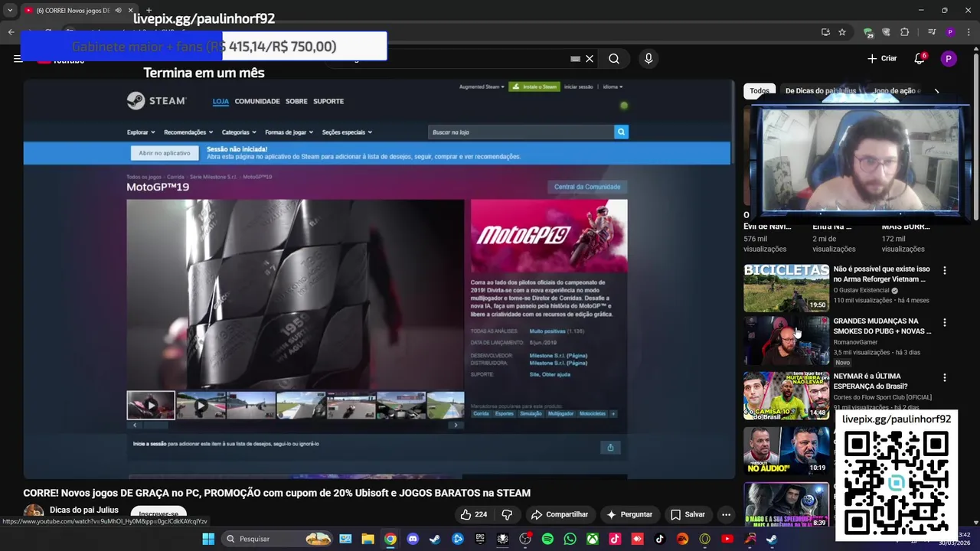Open options menu for Neymar video
Image resolution: width=980 pixels, height=551 pixels.
pyautogui.click(x=944, y=378)
